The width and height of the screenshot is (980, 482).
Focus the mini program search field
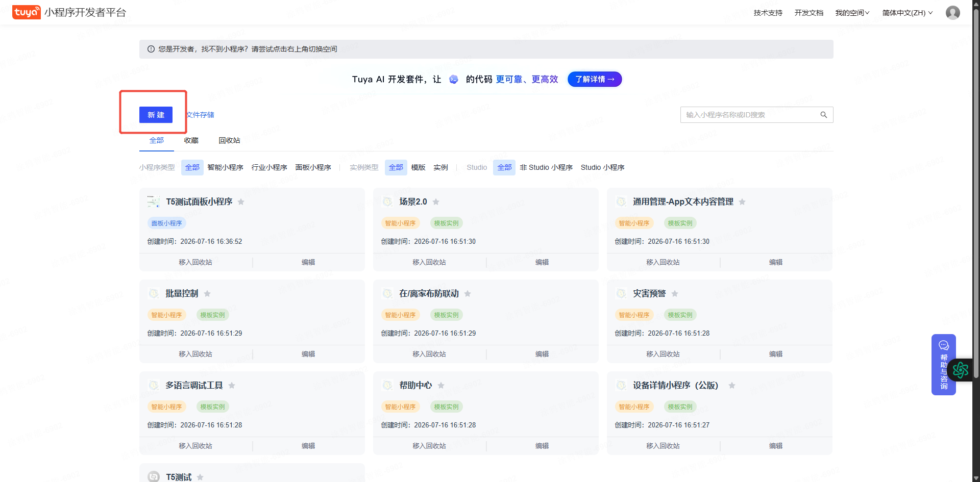click(x=756, y=115)
